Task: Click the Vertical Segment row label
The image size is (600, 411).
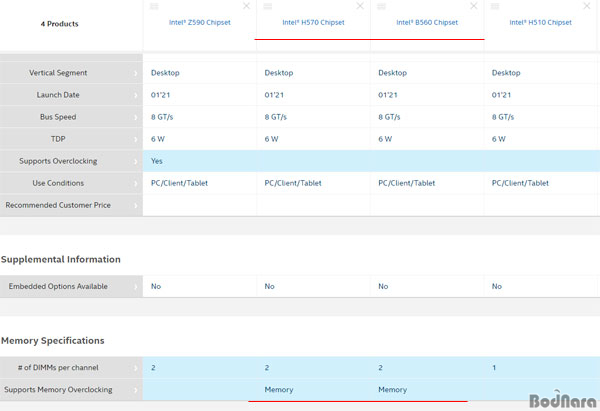Action: (x=58, y=73)
